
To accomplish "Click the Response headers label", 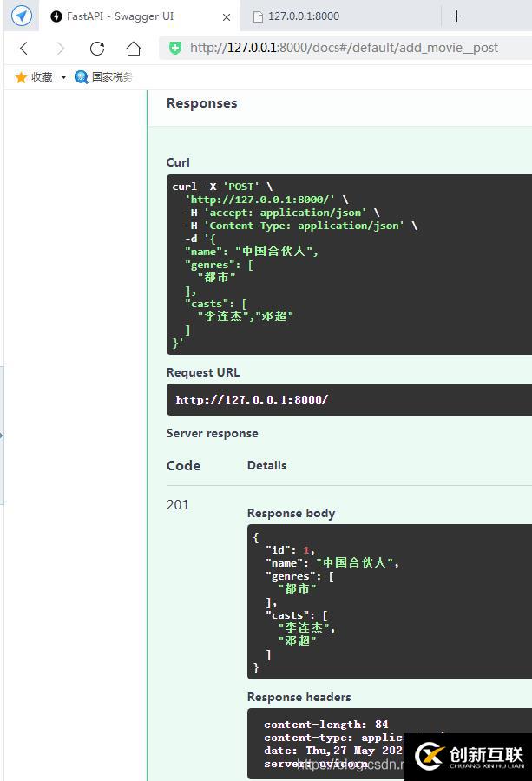I will click(x=299, y=697).
